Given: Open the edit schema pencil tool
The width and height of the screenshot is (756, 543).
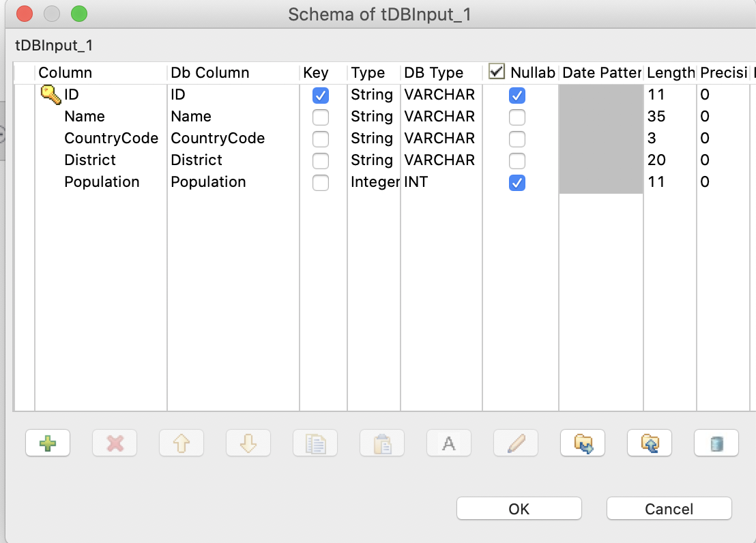Looking at the screenshot, I should coord(515,443).
